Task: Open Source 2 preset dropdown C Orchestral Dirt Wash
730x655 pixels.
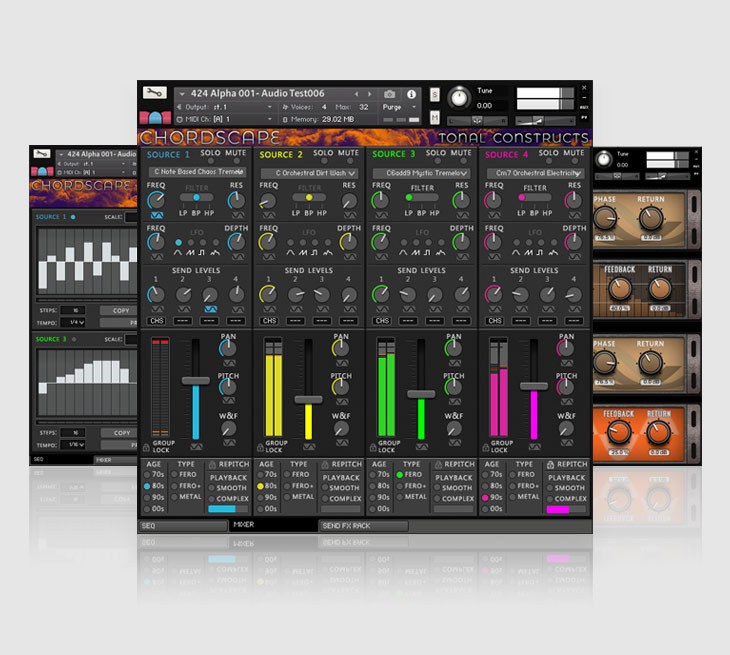Action: pos(308,172)
